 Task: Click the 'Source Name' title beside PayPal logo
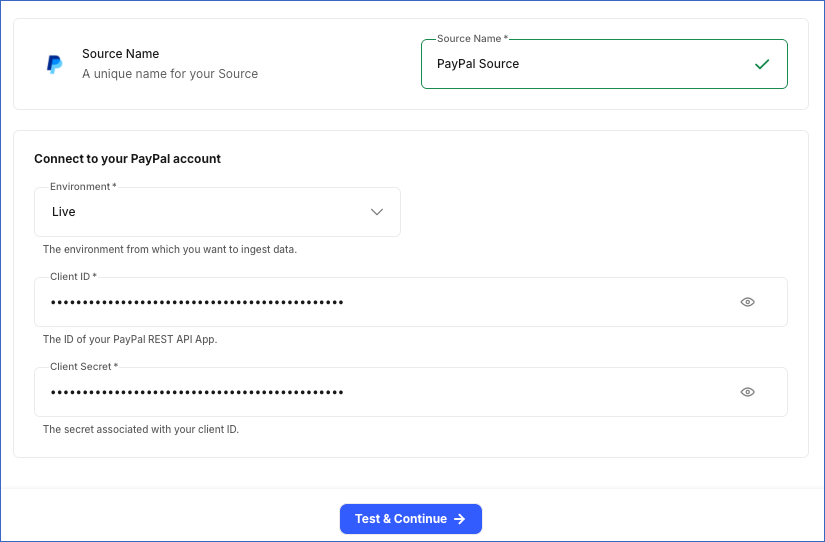(x=120, y=54)
